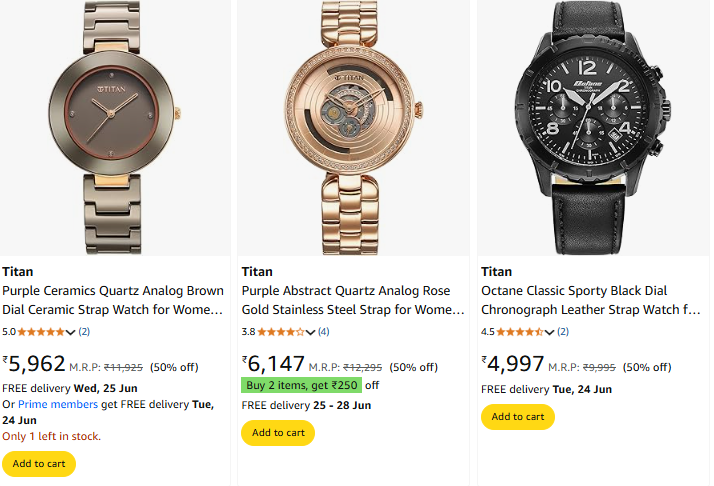Open the 2 reviews for brown ceramic watch
714x486 pixels.
pos(84,331)
